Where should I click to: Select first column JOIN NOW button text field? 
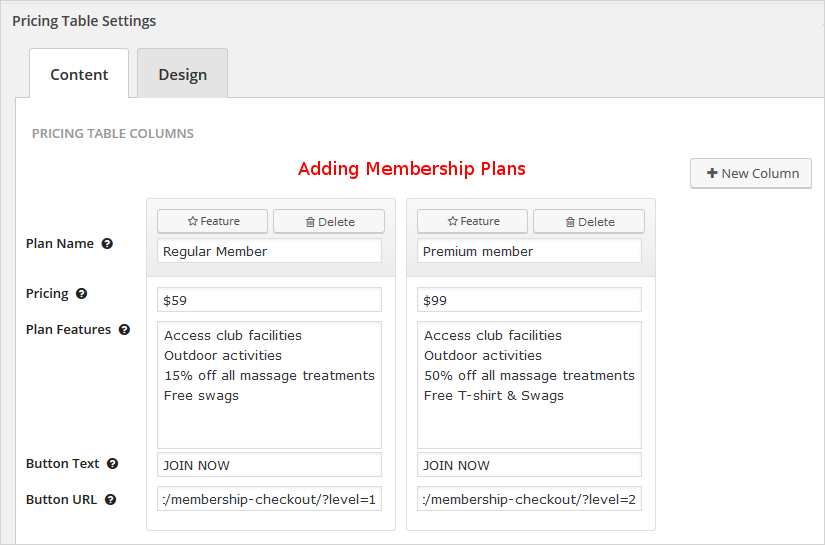(x=270, y=465)
